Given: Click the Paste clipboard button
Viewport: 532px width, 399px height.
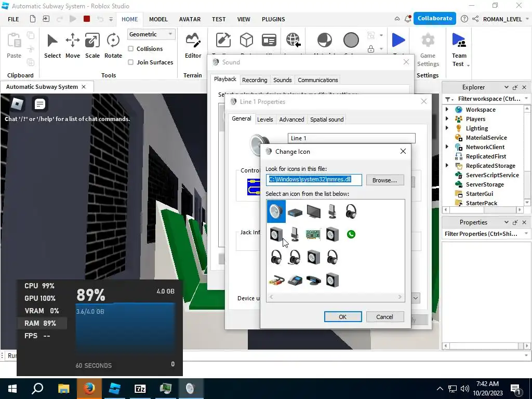Looking at the screenshot, I should 14,46.
